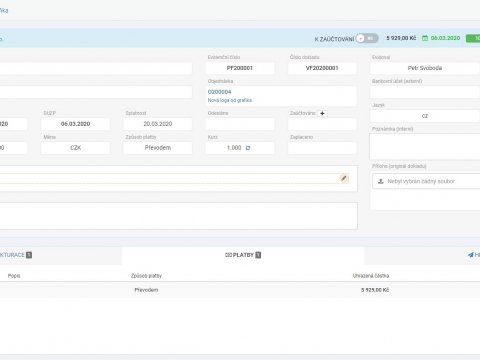Open the Jazyk dropdown showing CZ
Viewport: 480px width, 360px height.
pyautogui.click(x=425, y=116)
